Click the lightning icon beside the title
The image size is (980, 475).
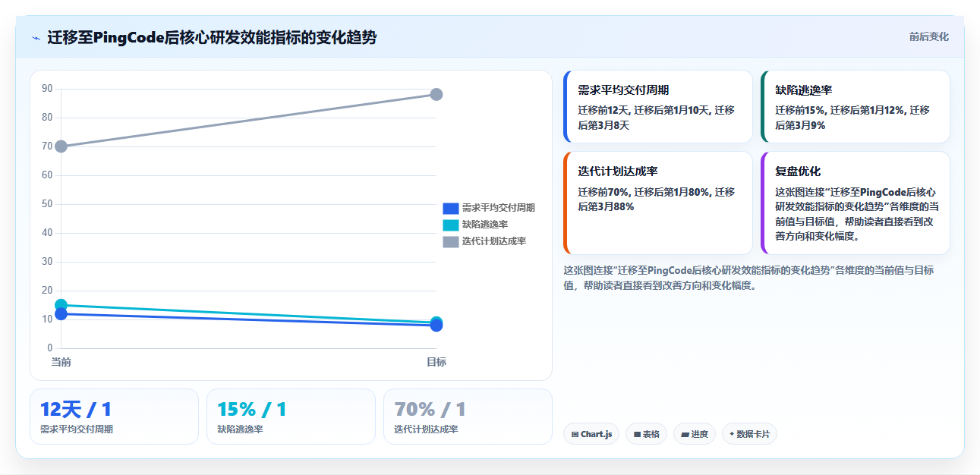(36, 38)
